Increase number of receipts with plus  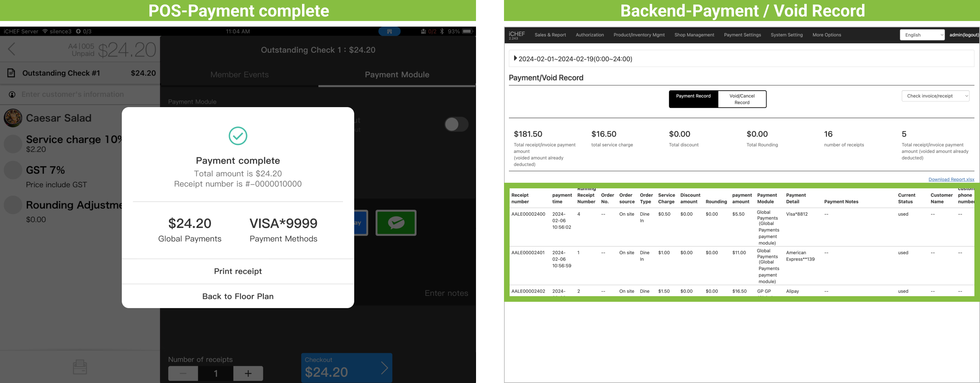pos(248,373)
